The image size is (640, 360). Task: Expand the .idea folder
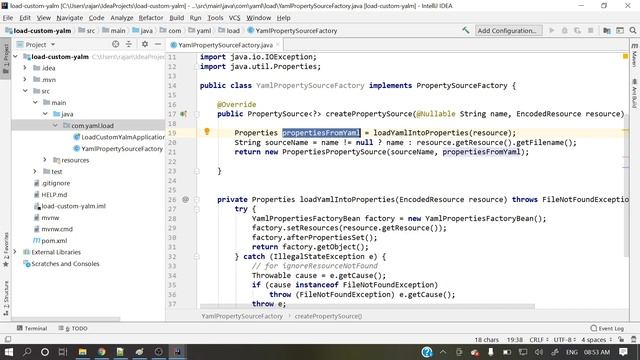[x=25, y=68]
